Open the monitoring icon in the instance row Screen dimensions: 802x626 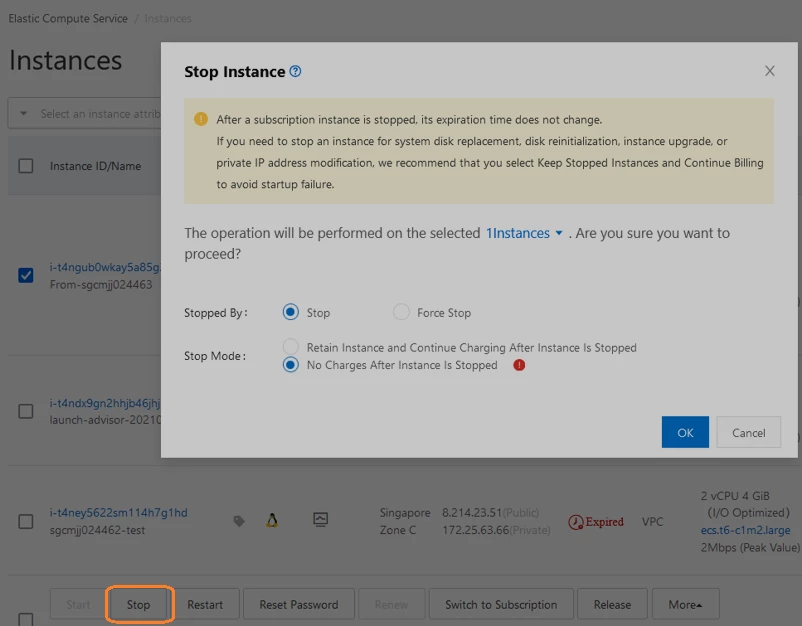point(321,520)
